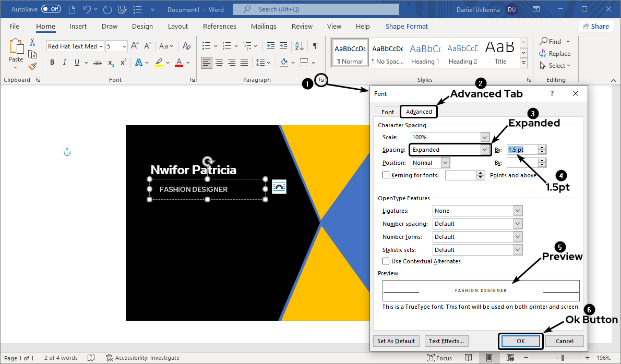Expand the Spacing dropdown showing Expanded
Viewport: 621px width, 364px height.
[x=484, y=150]
